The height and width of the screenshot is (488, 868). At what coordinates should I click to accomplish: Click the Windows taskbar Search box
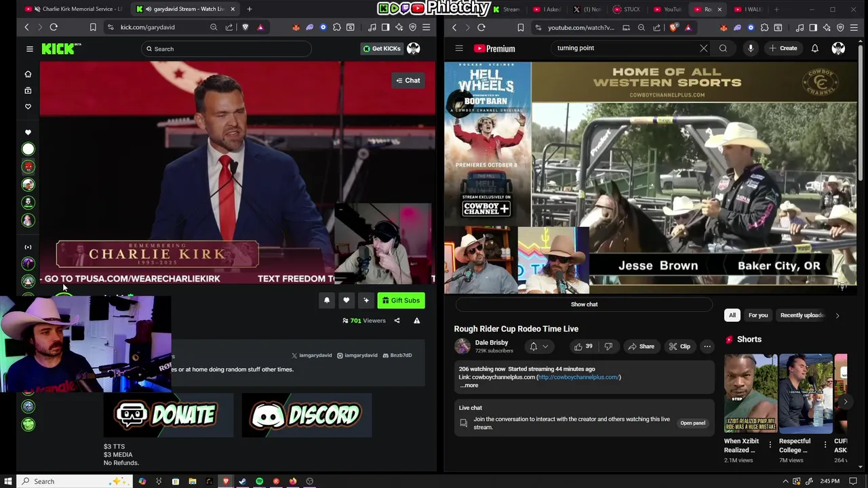[73, 481]
